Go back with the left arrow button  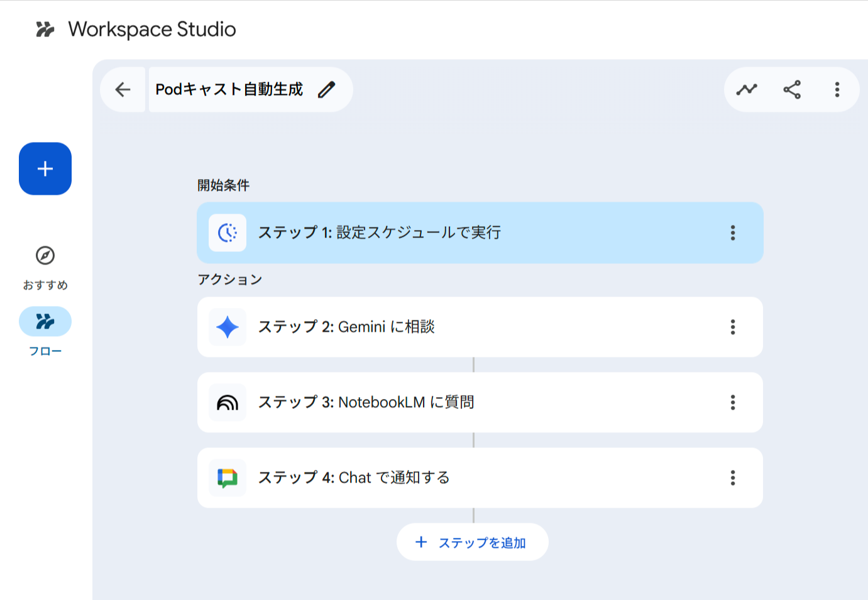click(x=123, y=90)
